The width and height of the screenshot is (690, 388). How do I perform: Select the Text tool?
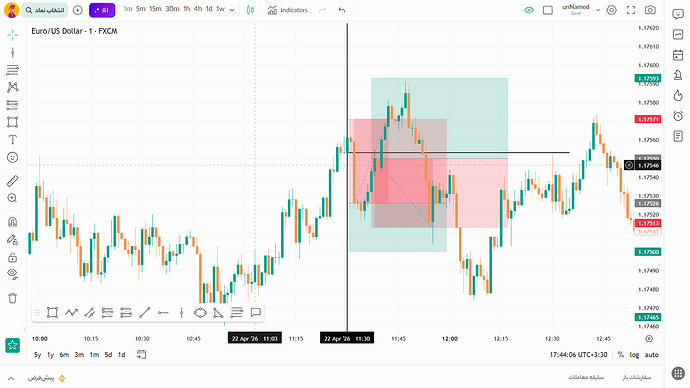point(12,140)
